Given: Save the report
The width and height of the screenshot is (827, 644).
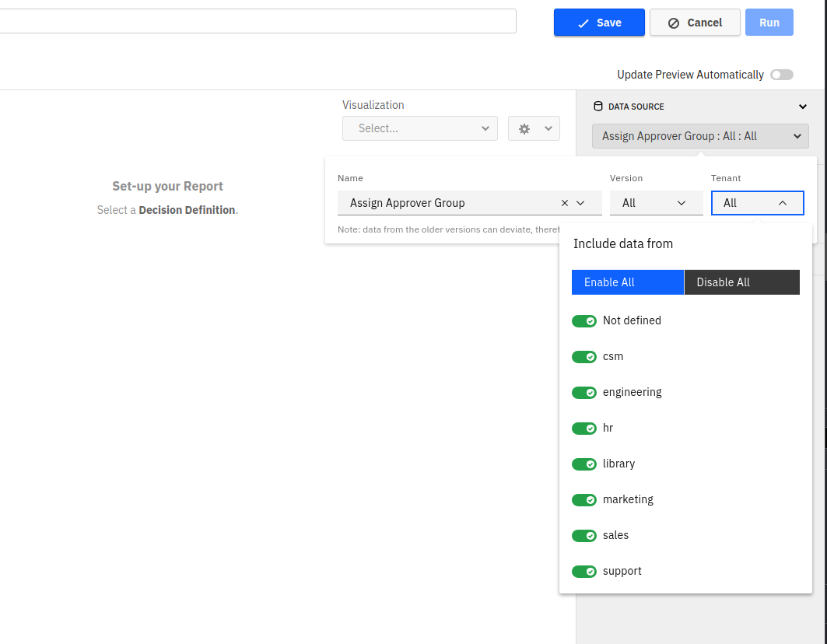Looking at the screenshot, I should 599,23.
